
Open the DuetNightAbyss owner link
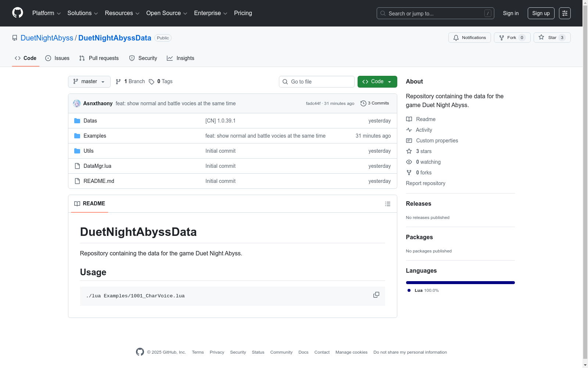47,38
